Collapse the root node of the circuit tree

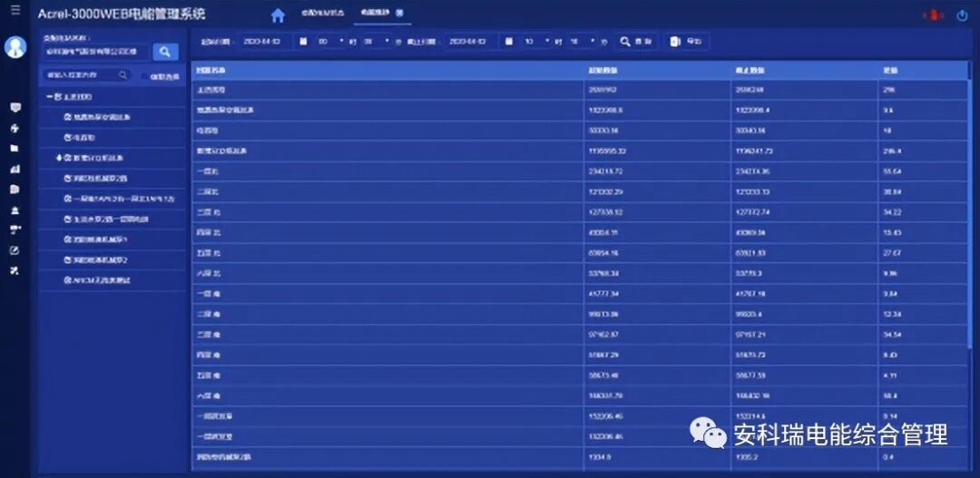click(x=50, y=97)
